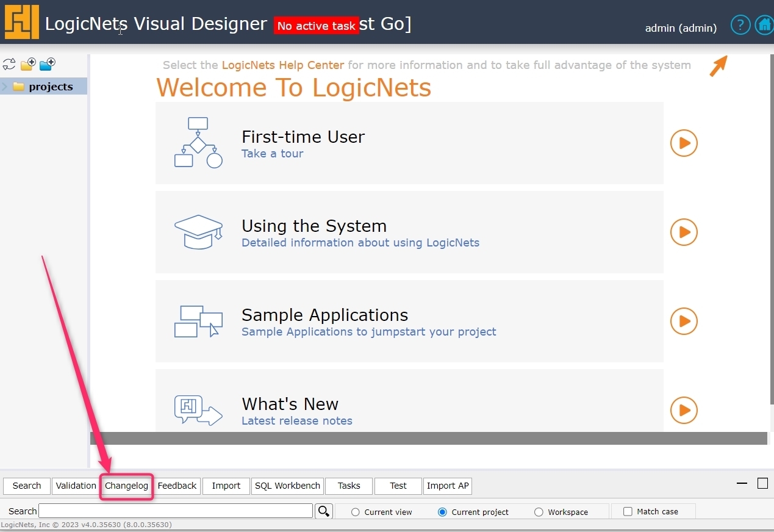
Task: Open the SQL Workbench tab
Action: (x=287, y=486)
